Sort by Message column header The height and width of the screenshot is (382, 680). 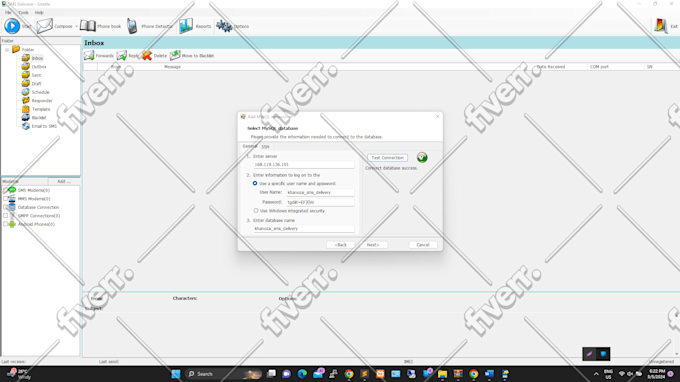(172, 67)
